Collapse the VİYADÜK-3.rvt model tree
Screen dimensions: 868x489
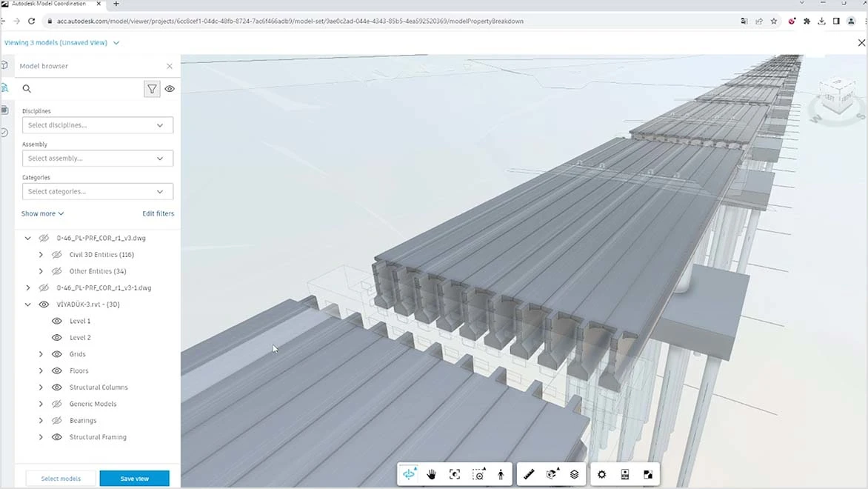click(27, 304)
